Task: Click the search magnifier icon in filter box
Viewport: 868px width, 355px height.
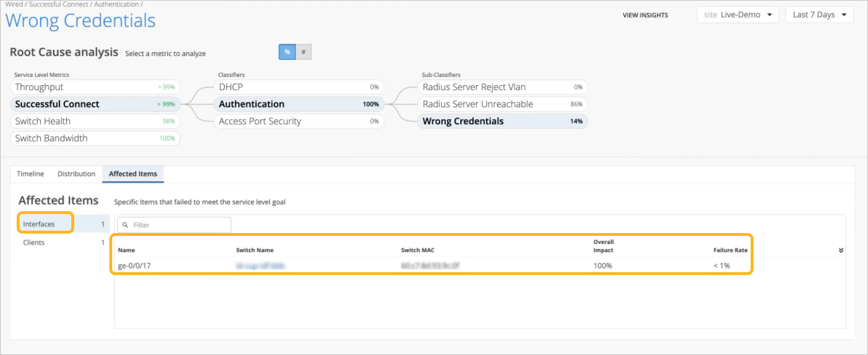Action: (x=125, y=225)
